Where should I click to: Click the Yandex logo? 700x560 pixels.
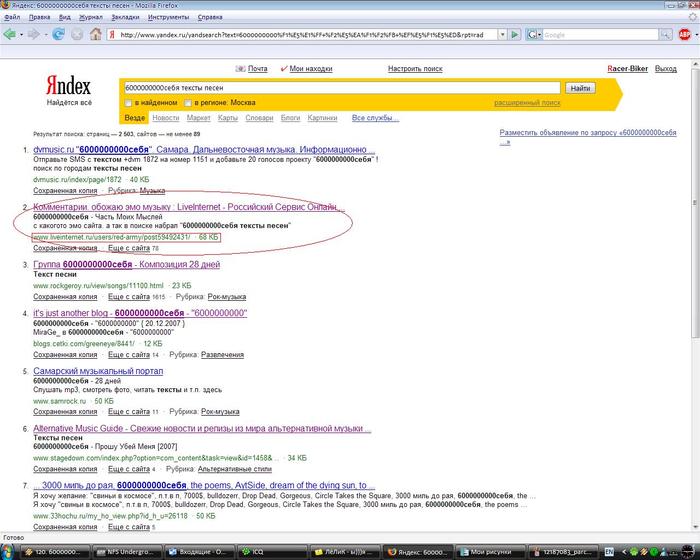(x=68, y=85)
